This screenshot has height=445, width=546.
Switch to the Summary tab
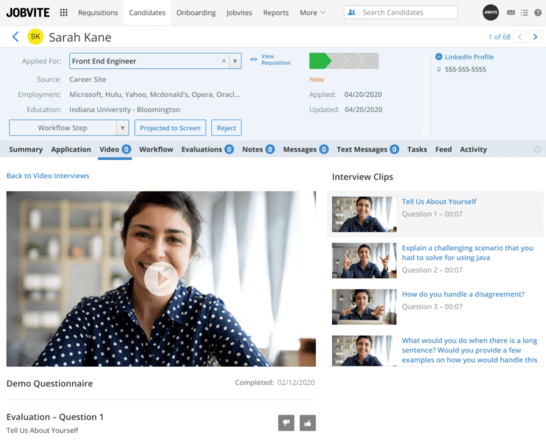pyautogui.click(x=26, y=149)
